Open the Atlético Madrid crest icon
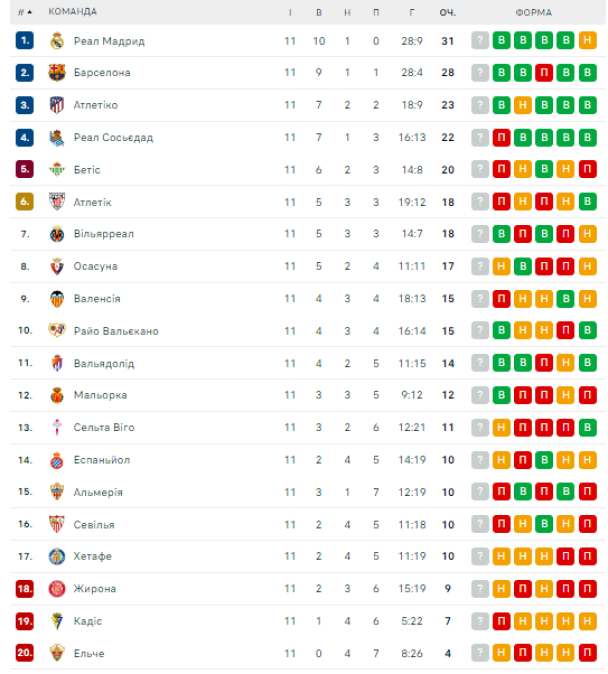The image size is (608, 674). (57, 105)
